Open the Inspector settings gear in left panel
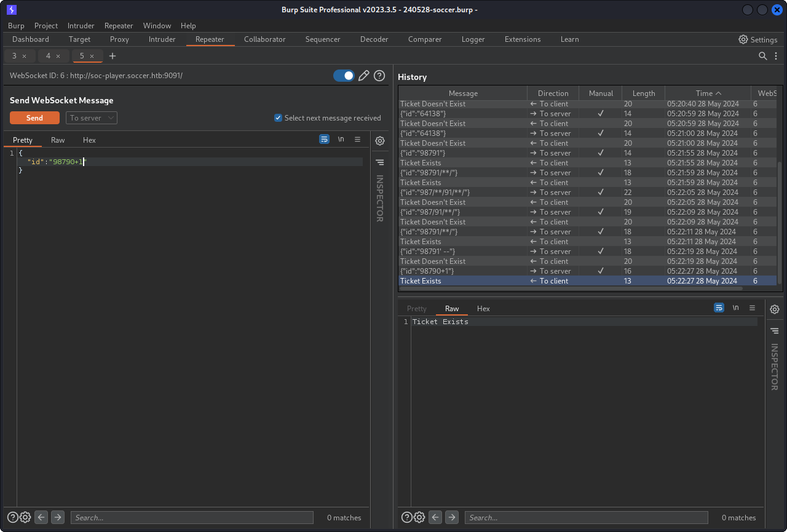This screenshot has height=532, width=787. click(x=380, y=141)
